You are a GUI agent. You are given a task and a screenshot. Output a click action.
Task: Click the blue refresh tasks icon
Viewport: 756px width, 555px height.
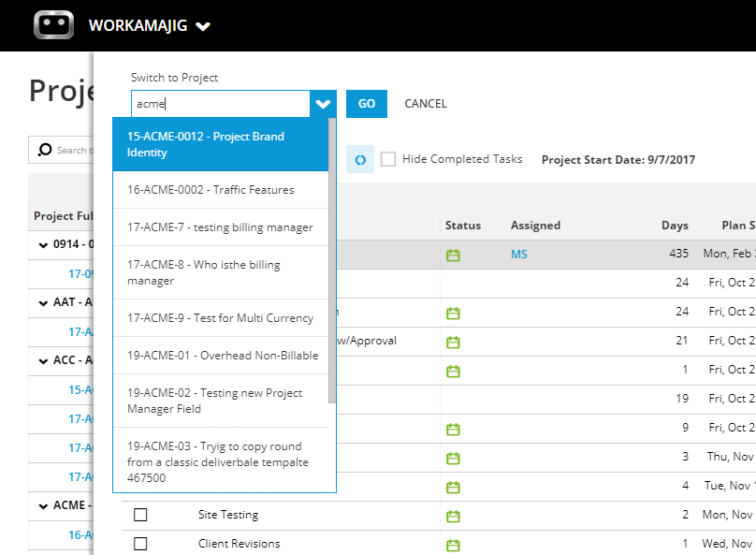click(x=360, y=159)
